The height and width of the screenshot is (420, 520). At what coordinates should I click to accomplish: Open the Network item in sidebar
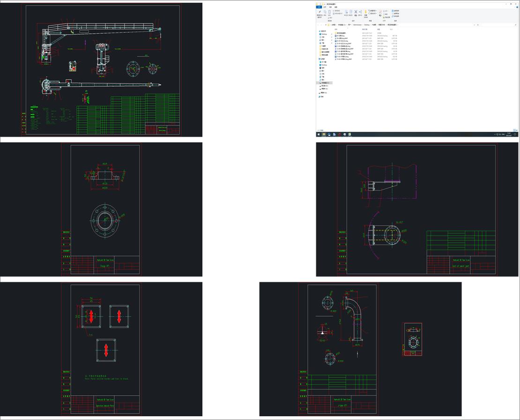tap(321, 97)
